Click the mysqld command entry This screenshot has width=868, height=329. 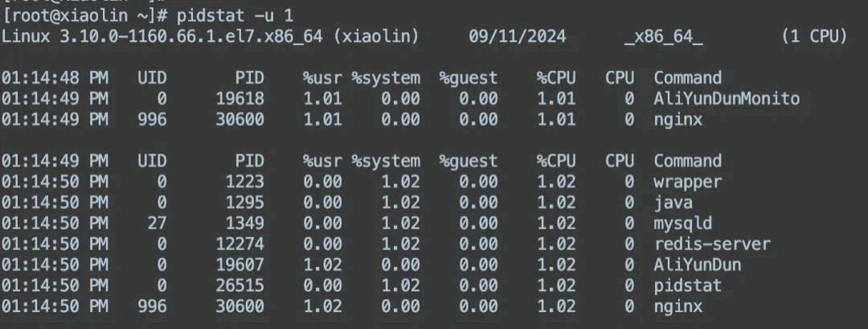[x=682, y=223]
